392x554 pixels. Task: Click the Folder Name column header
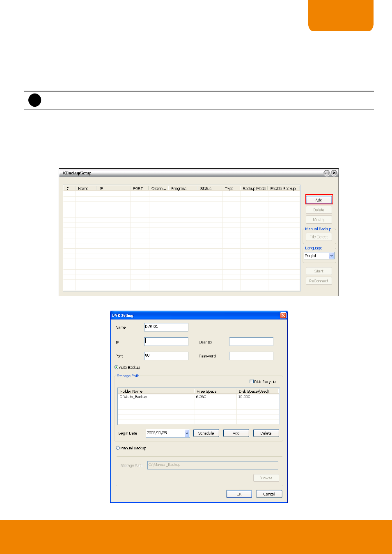click(156, 391)
